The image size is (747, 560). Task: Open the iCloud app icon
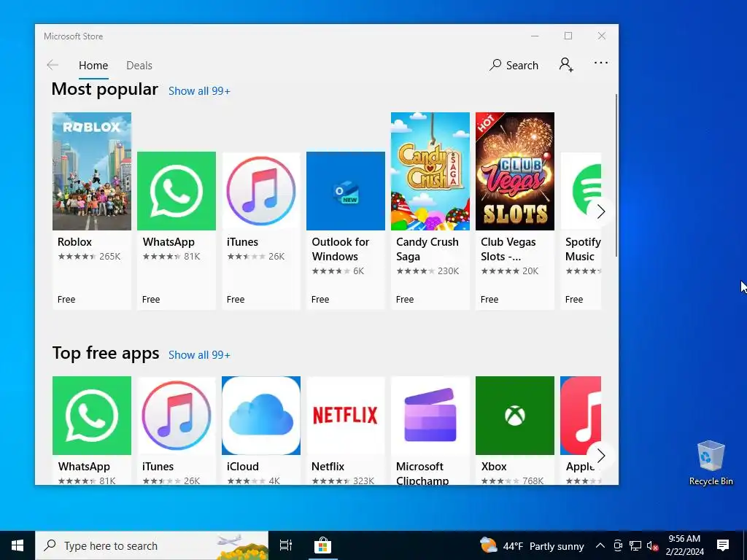[x=261, y=416]
